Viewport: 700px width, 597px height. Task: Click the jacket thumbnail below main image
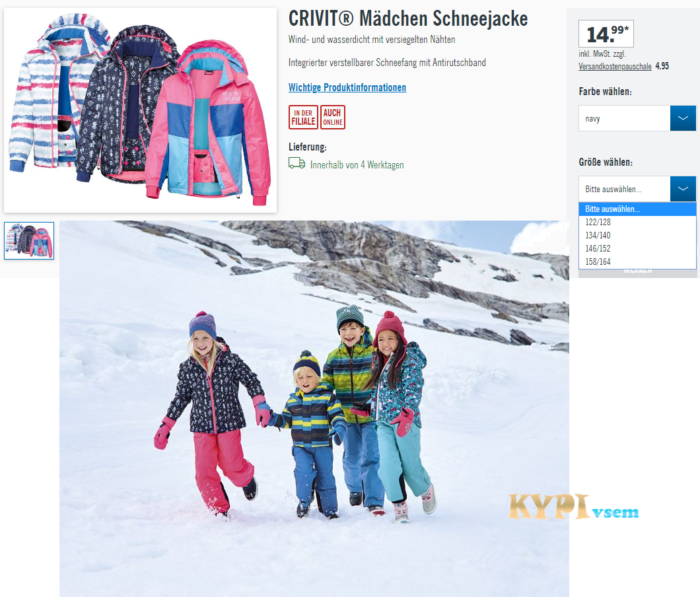[29, 240]
